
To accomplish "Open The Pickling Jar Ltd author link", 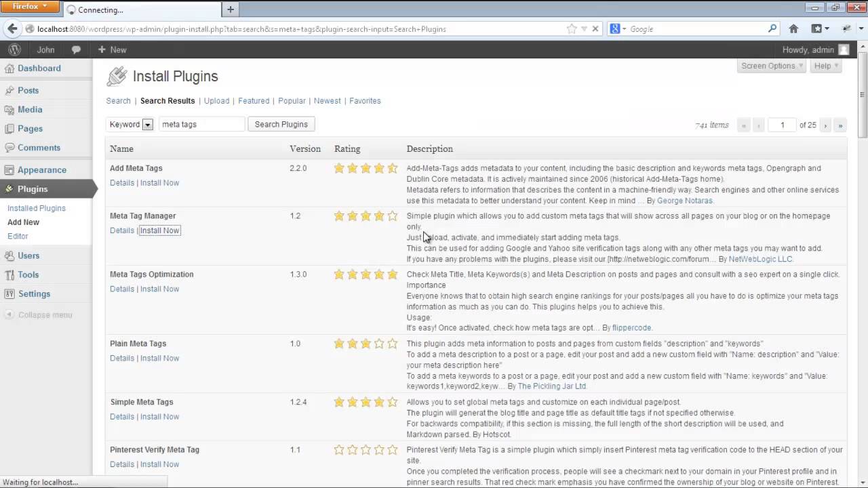I will 551,386.
